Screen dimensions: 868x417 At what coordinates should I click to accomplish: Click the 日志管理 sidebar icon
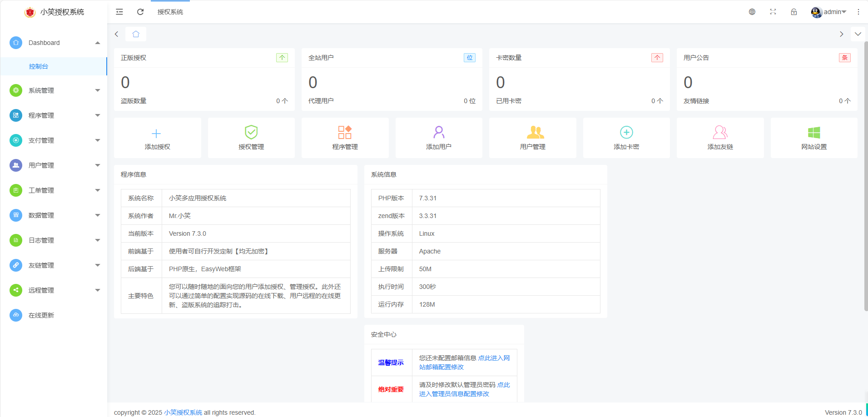click(16, 240)
